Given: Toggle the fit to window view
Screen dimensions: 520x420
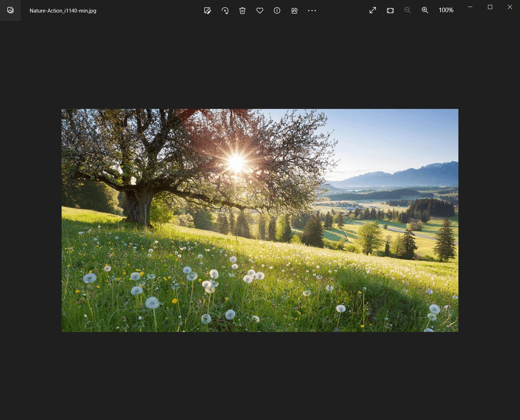Looking at the screenshot, I should (x=390, y=10).
